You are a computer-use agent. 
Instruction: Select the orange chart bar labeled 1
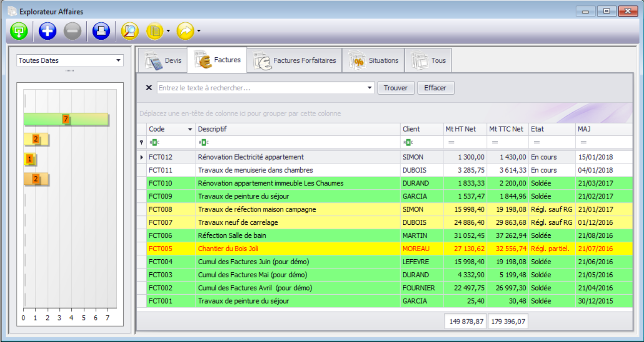coord(29,160)
